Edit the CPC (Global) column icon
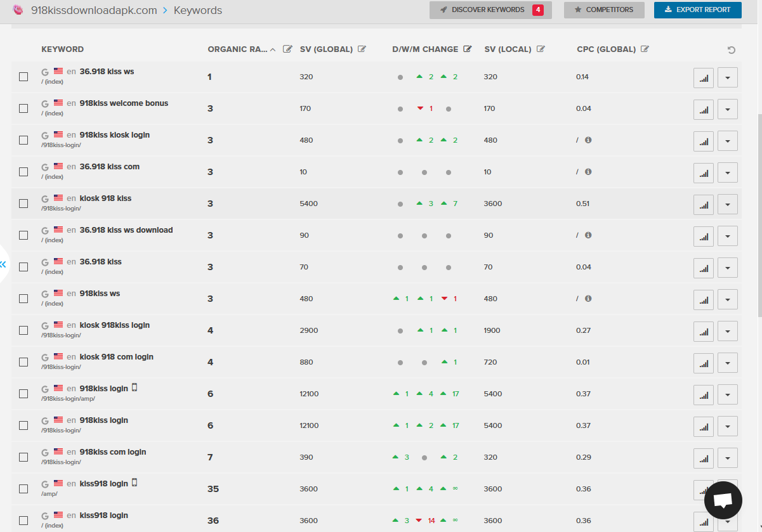The height and width of the screenshot is (532, 762). coord(645,49)
